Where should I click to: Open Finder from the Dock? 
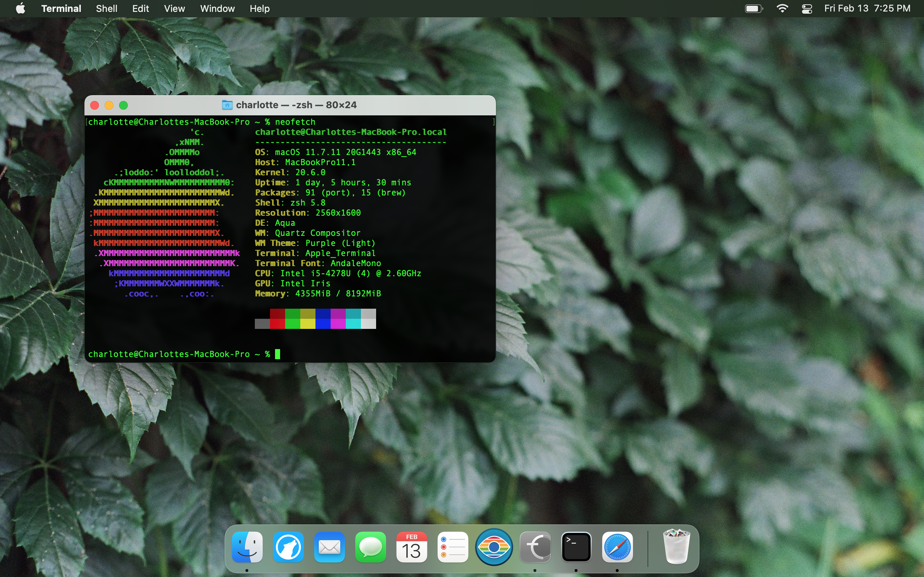(247, 548)
